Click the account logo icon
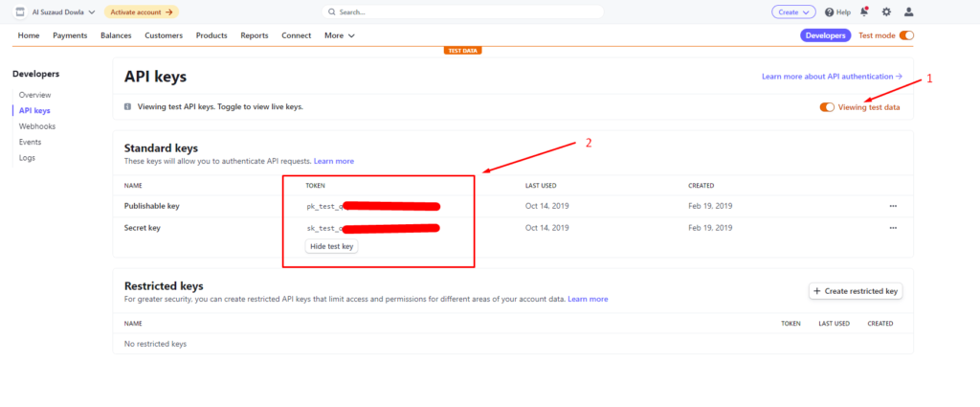This screenshot has height=407, width=980. [20, 11]
